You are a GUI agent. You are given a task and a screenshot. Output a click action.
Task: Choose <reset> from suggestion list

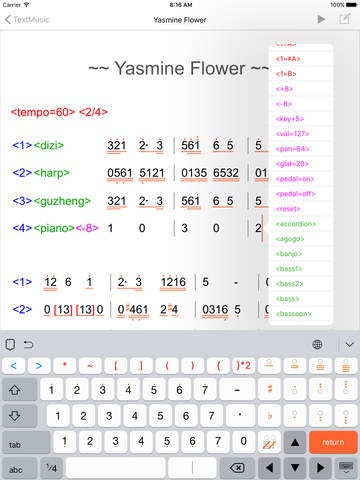tap(301, 209)
